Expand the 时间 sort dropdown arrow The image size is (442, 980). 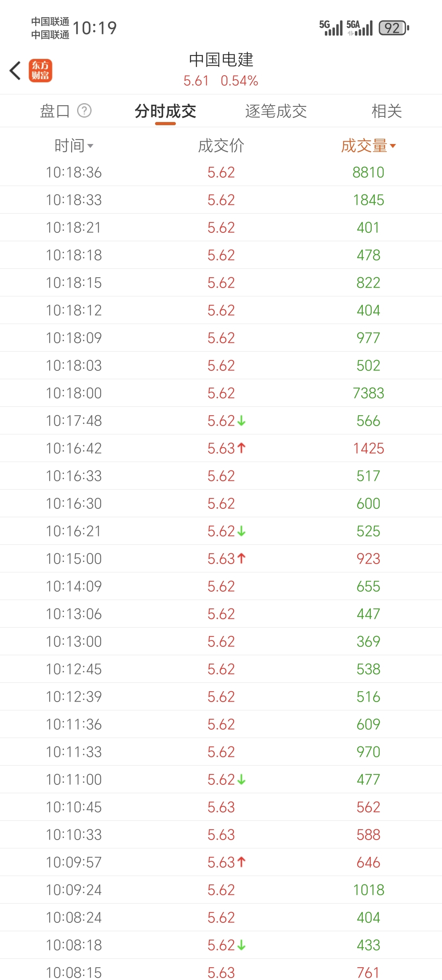[x=90, y=146]
